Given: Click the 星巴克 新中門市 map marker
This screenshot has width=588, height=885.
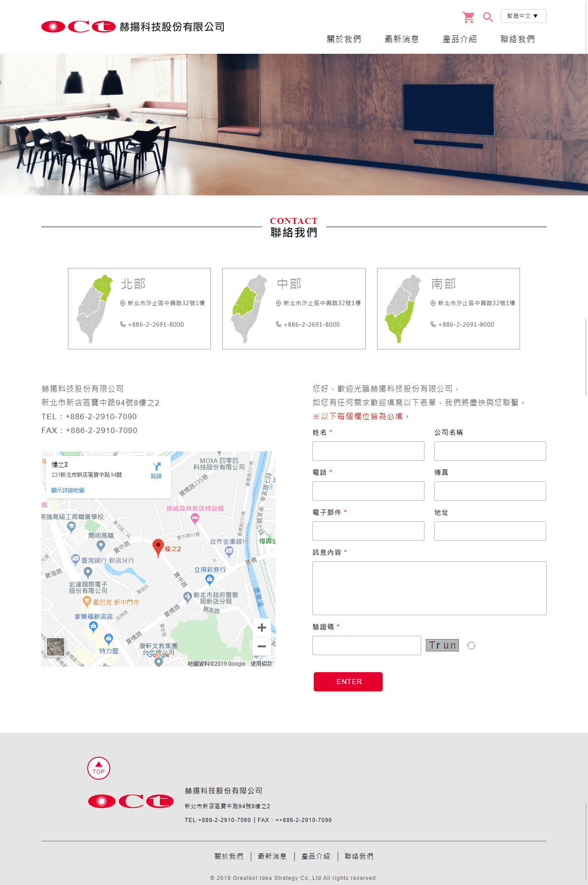Looking at the screenshot, I should [x=86, y=601].
